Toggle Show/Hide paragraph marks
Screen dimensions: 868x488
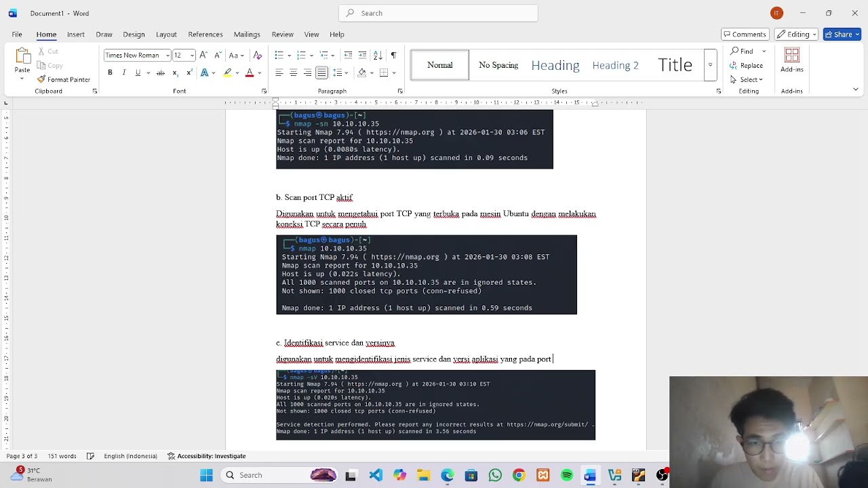(x=393, y=55)
